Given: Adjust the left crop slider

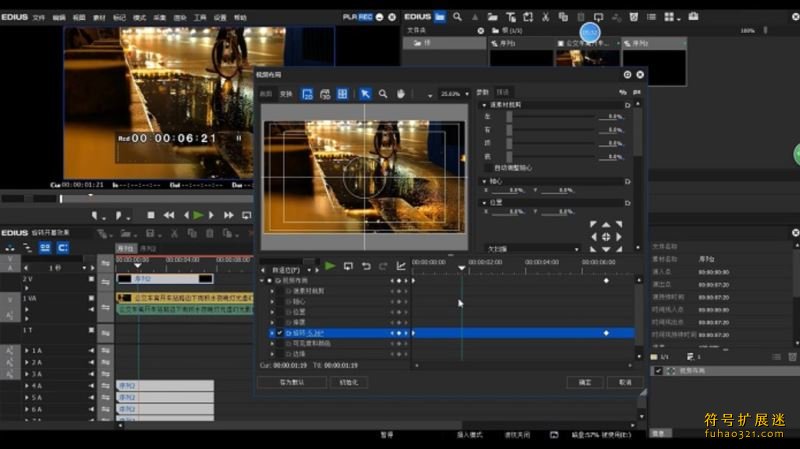Looking at the screenshot, I should [509, 117].
